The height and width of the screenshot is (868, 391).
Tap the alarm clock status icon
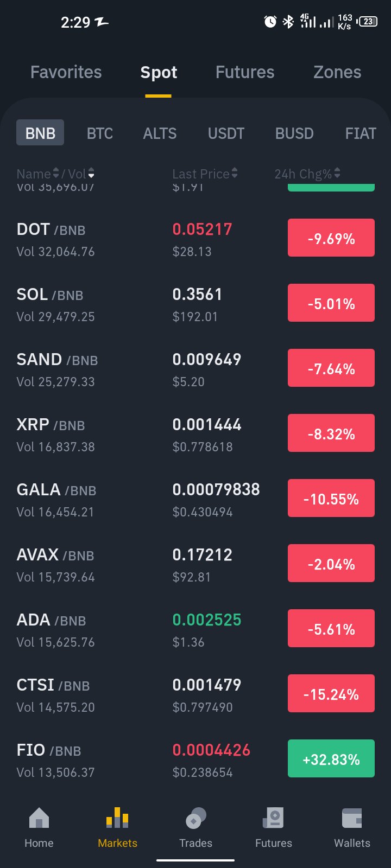(270, 22)
